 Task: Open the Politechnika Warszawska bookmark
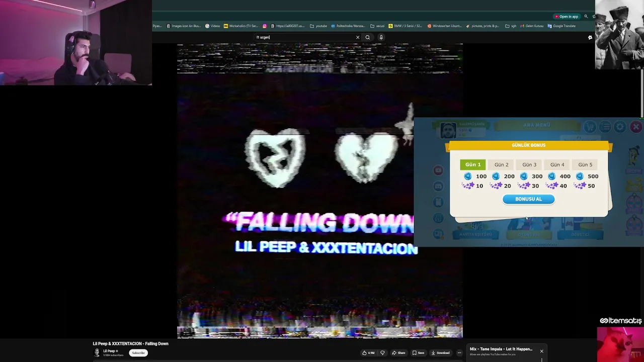coord(348,26)
